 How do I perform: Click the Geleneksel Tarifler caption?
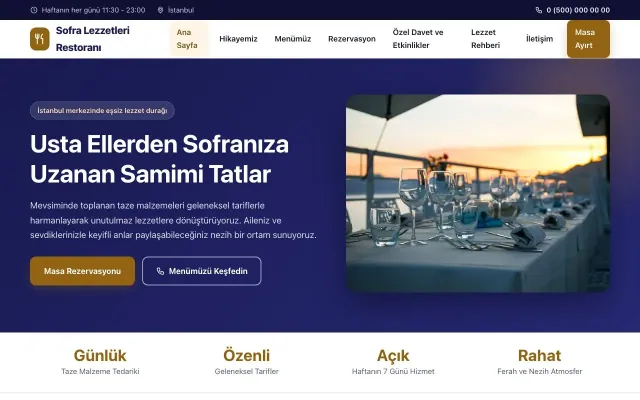point(247,371)
